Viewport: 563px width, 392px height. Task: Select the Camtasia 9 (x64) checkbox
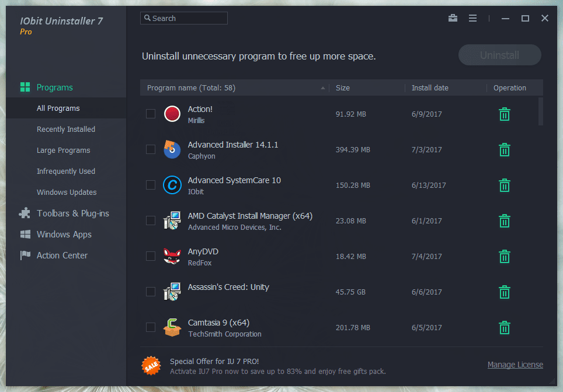click(151, 327)
